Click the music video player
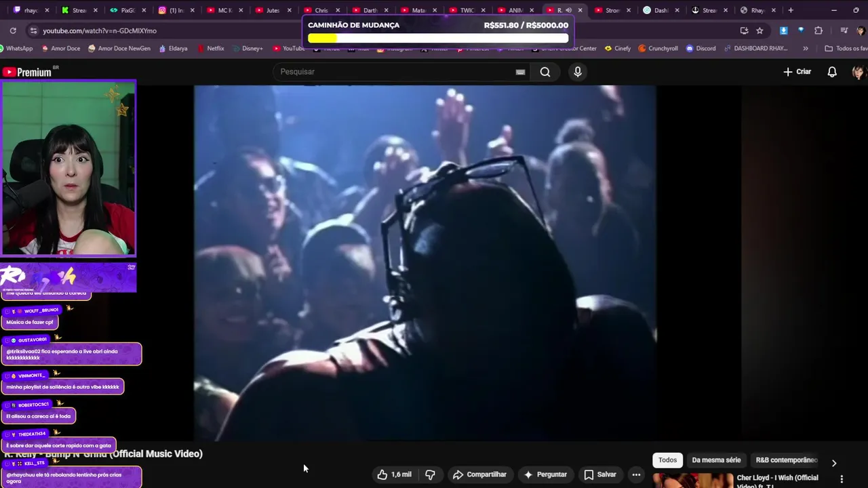Screen dimensions: 868x488 point(425,263)
